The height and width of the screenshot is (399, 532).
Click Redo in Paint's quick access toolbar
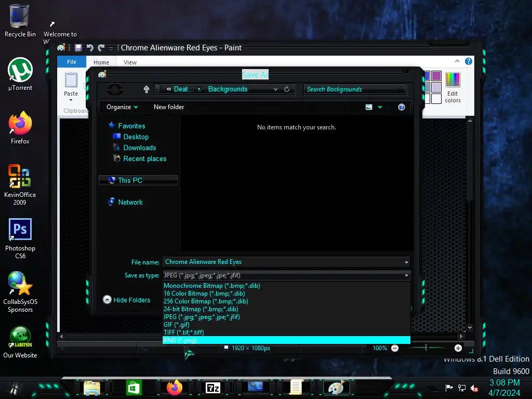tap(101, 48)
